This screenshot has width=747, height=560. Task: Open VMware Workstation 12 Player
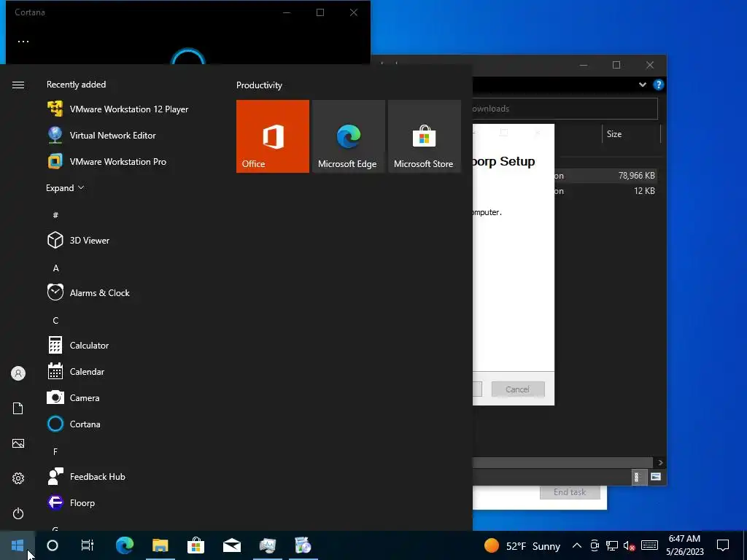coord(118,109)
